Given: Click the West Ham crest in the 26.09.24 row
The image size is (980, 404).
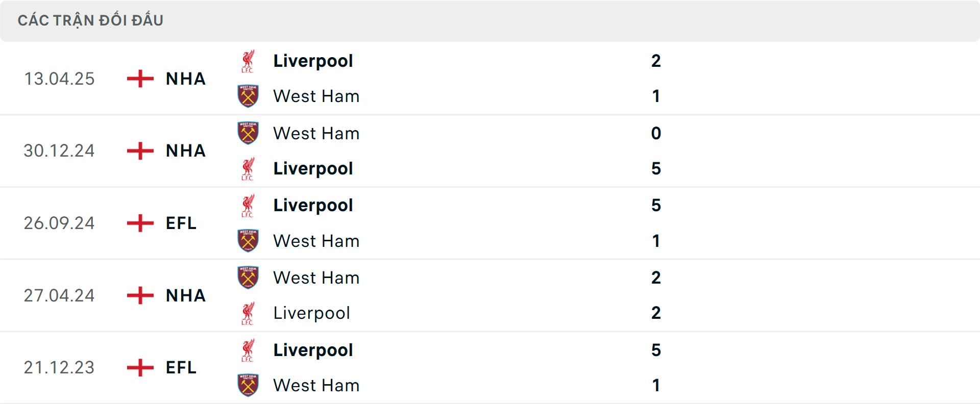Looking at the screenshot, I should coord(249,241).
